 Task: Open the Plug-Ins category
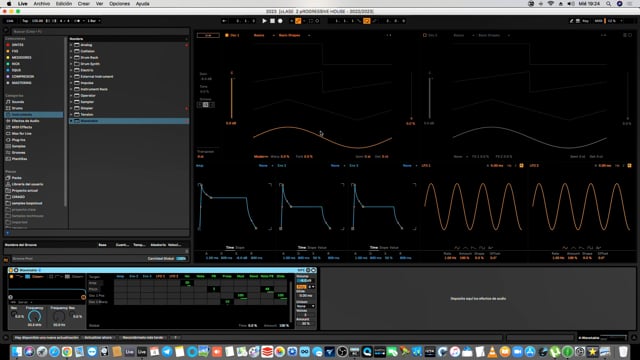coord(18,140)
